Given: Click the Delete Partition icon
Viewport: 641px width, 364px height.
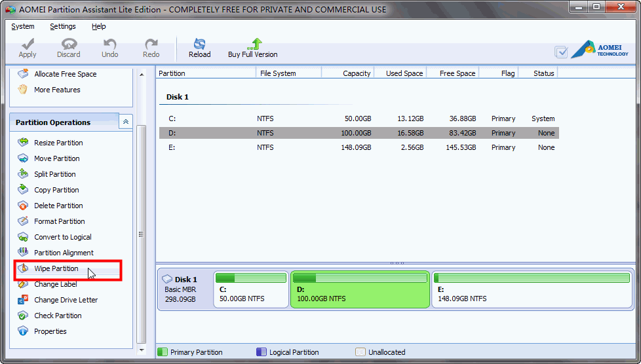Looking at the screenshot, I should [23, 206].
